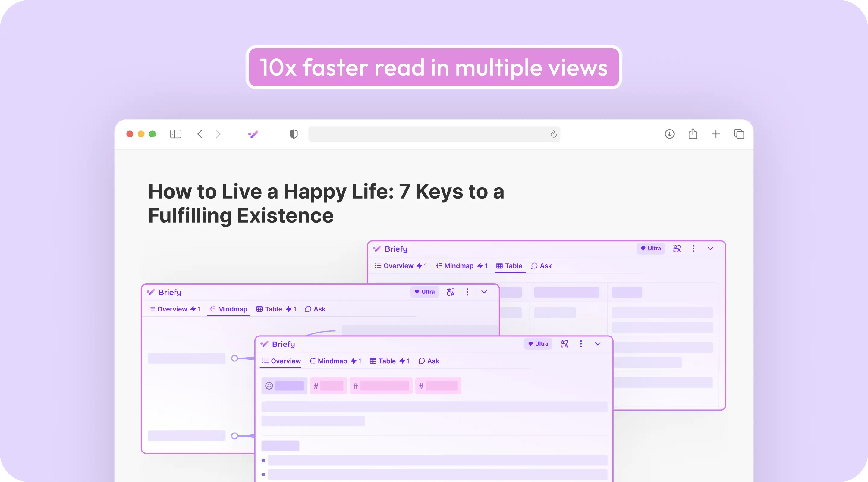Screen dimensions: 868x482
Task: Switch to Overview tab in Mindmap panel
Action: tap(175, 309)
